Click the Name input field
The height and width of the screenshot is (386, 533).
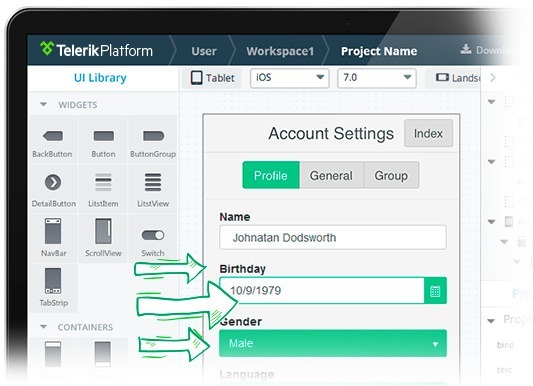333,238
